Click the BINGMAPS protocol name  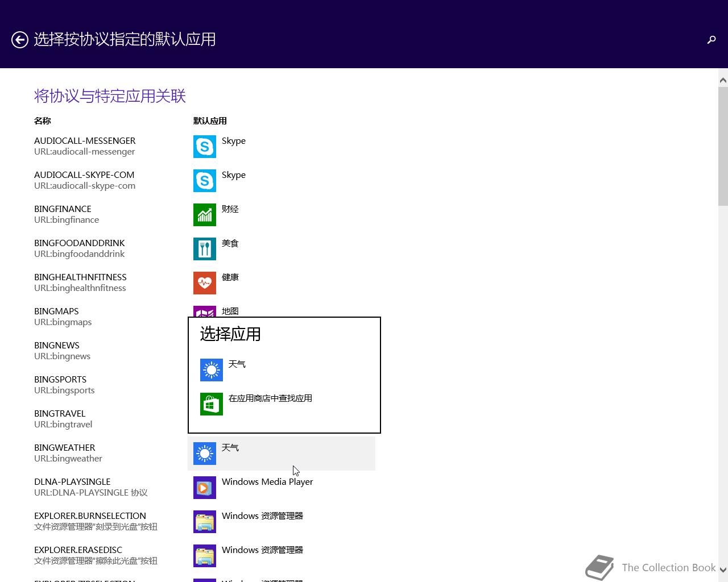tap(56, 311)
